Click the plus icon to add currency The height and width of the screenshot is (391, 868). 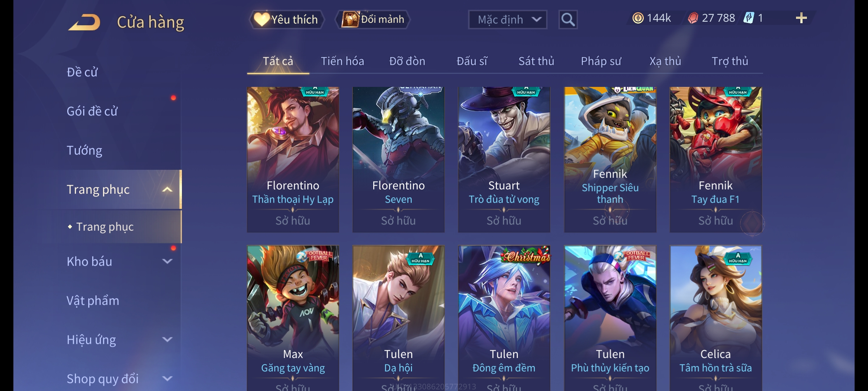point(801,18)
